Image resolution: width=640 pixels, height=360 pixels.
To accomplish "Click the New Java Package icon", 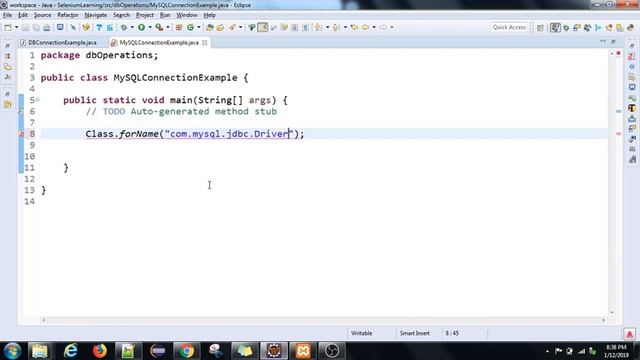I will pyautogui.click(x=179, y=27).
